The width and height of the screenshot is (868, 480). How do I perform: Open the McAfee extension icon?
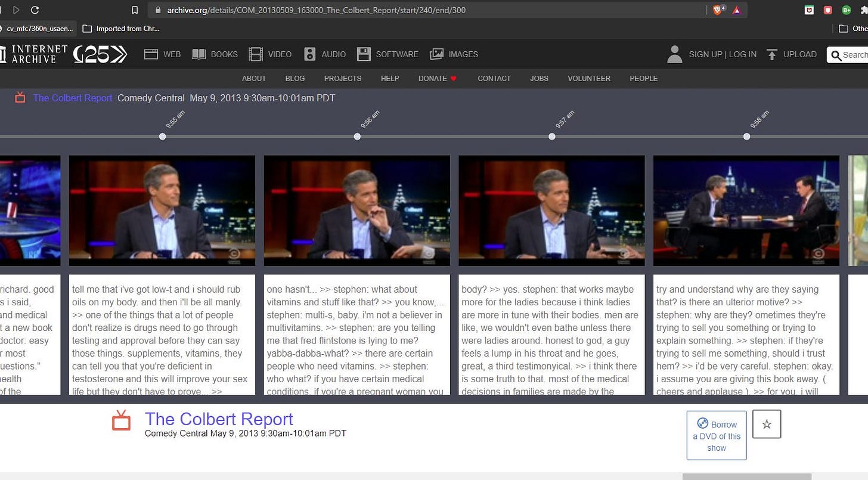click(x=809, y=10)
